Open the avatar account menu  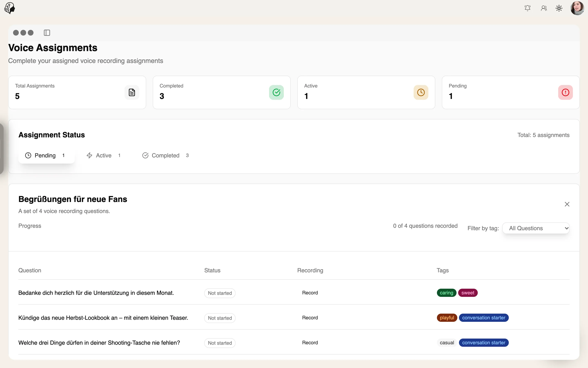coord(577,8)
